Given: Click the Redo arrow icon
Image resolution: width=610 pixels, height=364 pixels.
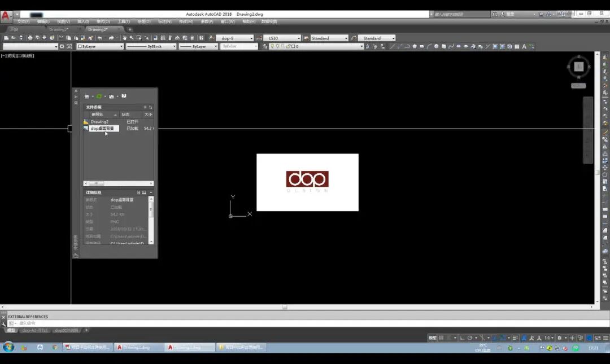Looking at the screenshot, I should pos(111,38).
